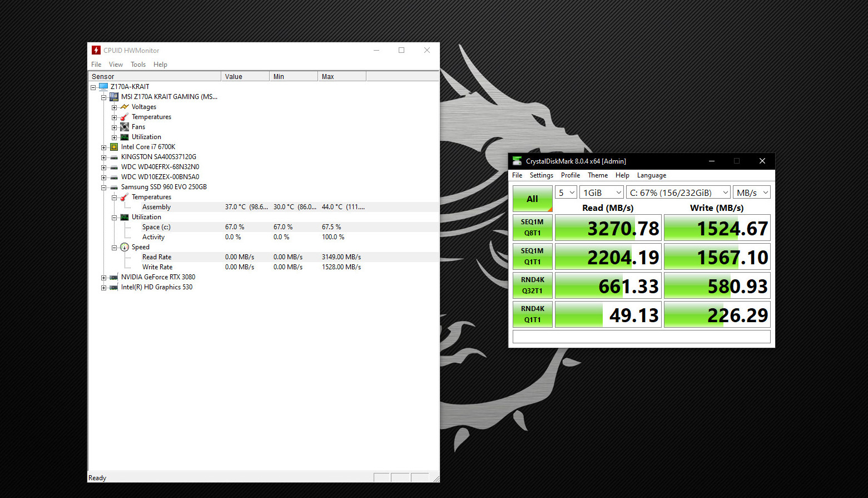Click the motherboard Temperatures thermometer icon
The image size is (868, 498).
click(125, 117)
